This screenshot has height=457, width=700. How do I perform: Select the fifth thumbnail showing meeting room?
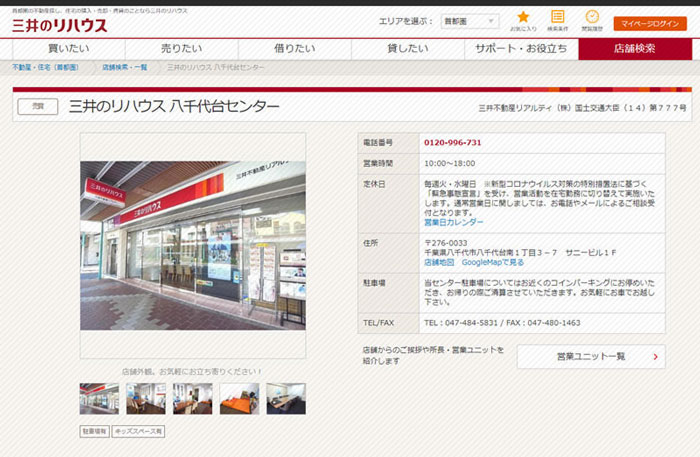pyautogui.click(x=286, y=399)
